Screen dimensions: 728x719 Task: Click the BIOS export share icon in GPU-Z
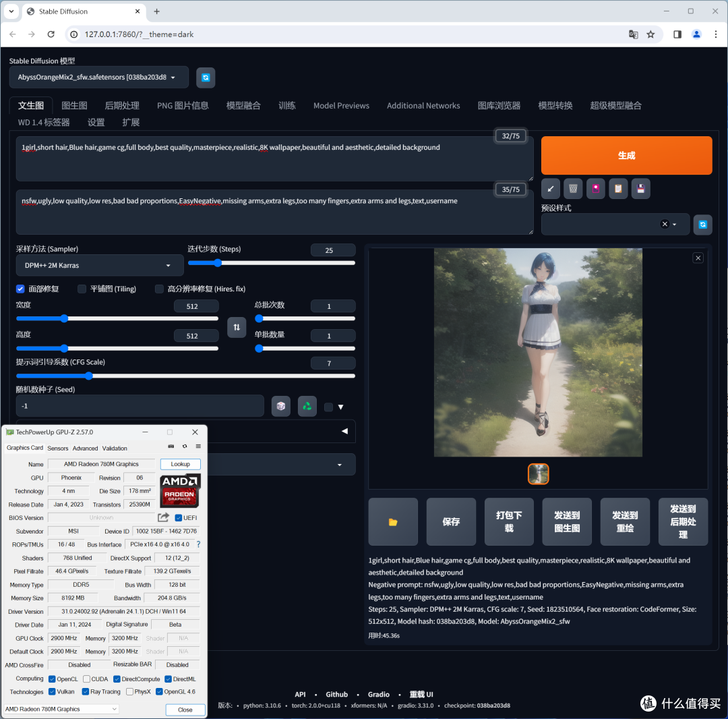163,517
